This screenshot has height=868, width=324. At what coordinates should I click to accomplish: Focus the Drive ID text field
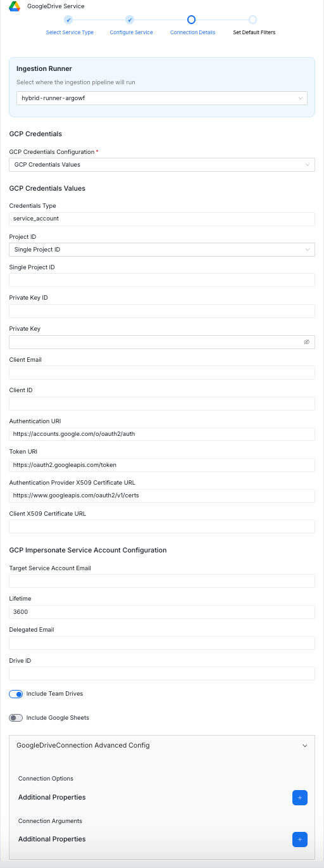pyautogui.click(x=162, y=673)
